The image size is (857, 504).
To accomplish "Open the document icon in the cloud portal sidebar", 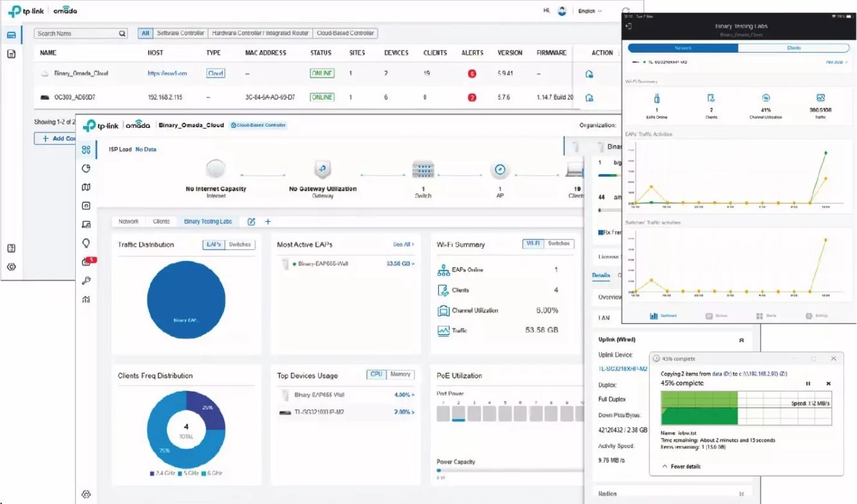I will [x=11, y=54].
